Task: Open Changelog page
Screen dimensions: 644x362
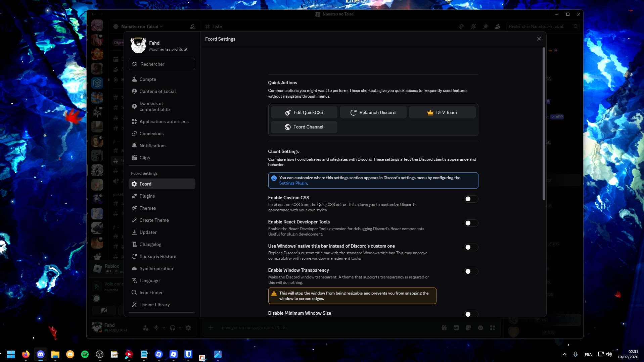Action: 162,244
